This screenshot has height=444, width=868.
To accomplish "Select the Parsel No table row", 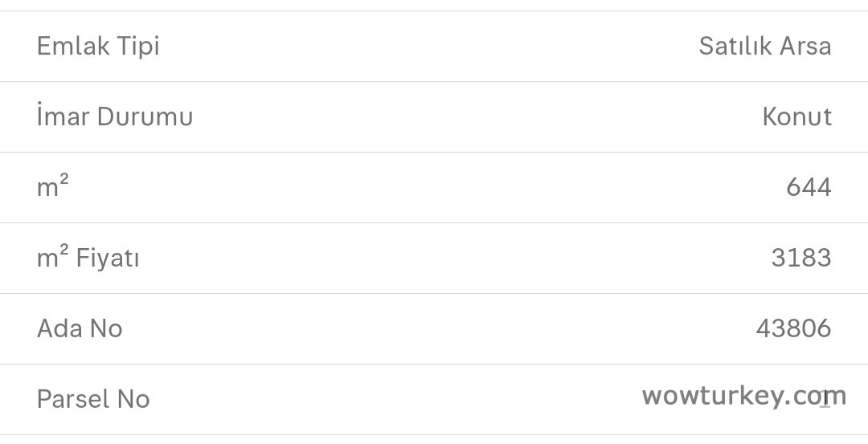I will tap(434, 399).
